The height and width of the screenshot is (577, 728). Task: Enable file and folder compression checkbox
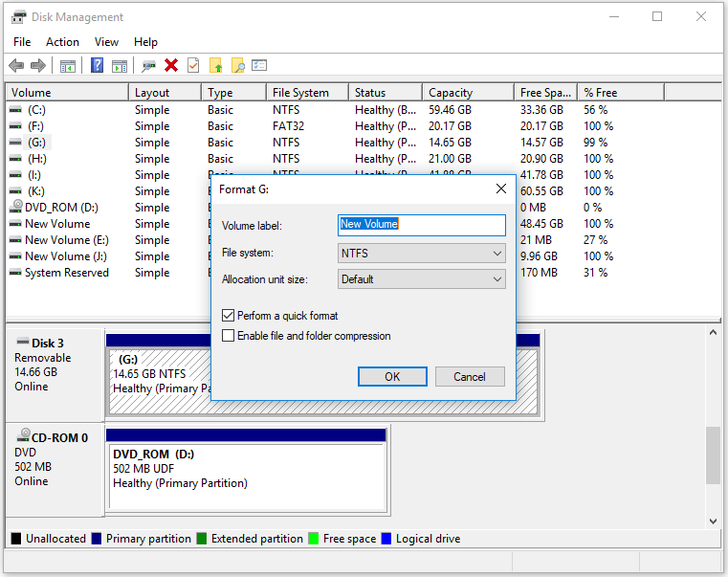(228, 336)
